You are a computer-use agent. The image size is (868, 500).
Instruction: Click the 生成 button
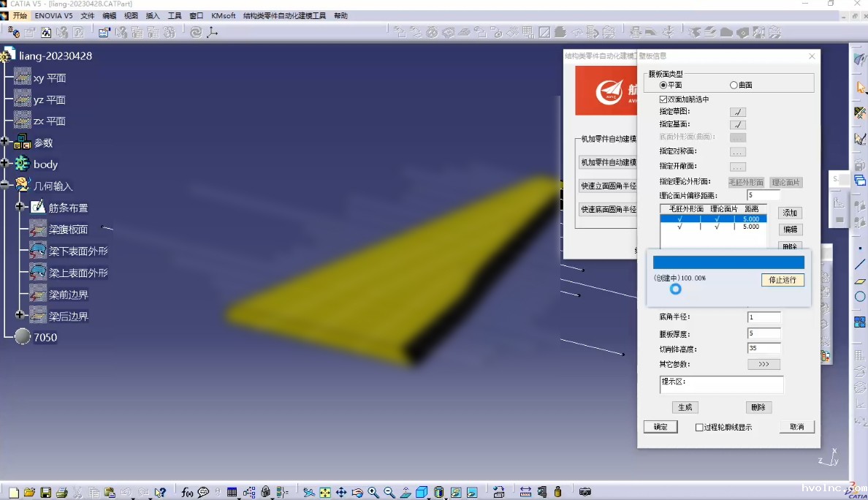[x=685, y=407]
